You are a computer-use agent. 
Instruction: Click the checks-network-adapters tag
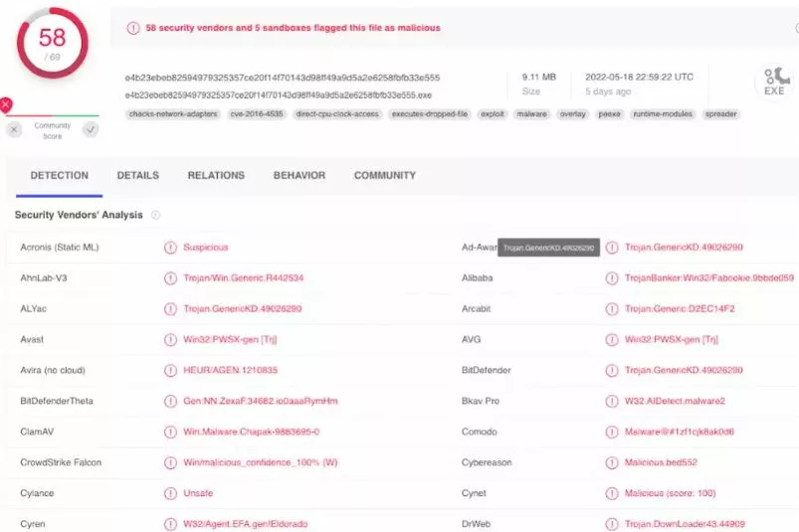pyautogui.click(x=173, y=114)
